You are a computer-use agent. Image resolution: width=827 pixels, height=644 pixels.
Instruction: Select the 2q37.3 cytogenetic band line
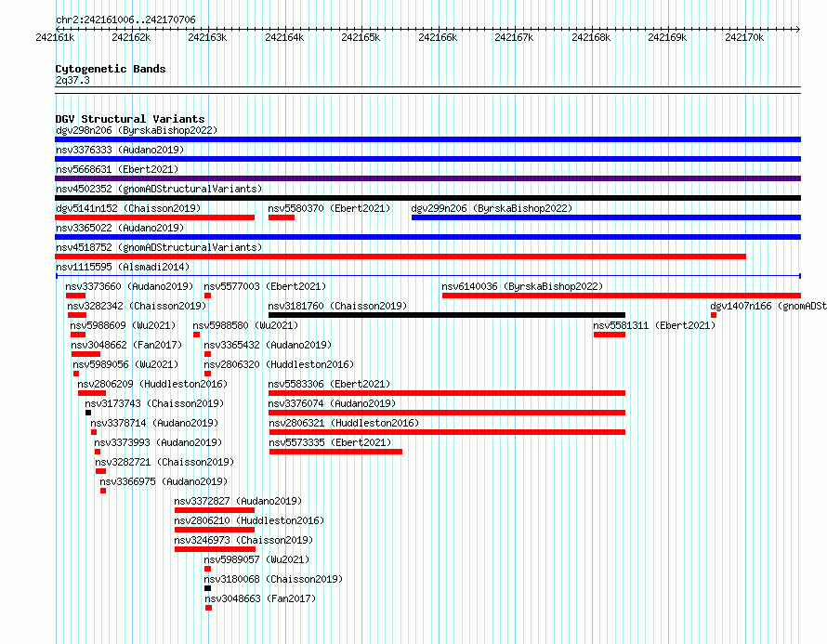coord(427,90)
